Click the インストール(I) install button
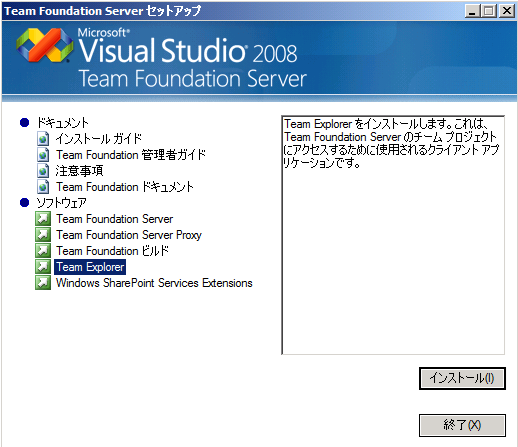This screenshot has width=518, height=447. click(462, 378)
